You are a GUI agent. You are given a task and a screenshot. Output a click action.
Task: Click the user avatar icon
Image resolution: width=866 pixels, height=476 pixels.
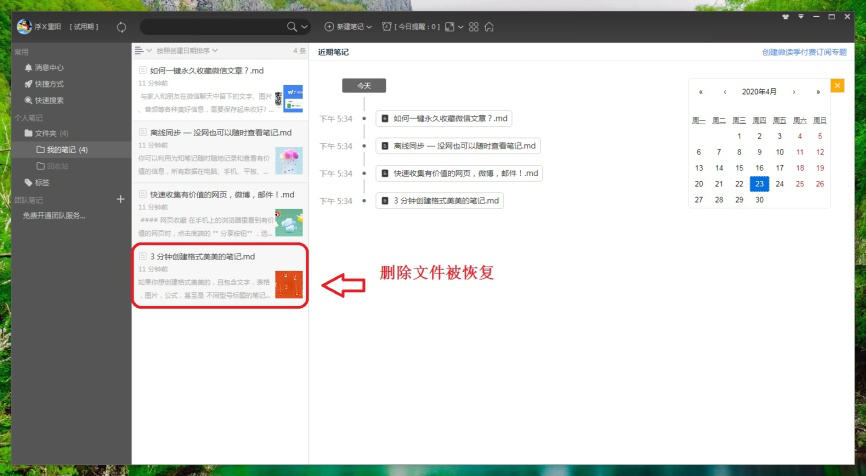point(24,27)
